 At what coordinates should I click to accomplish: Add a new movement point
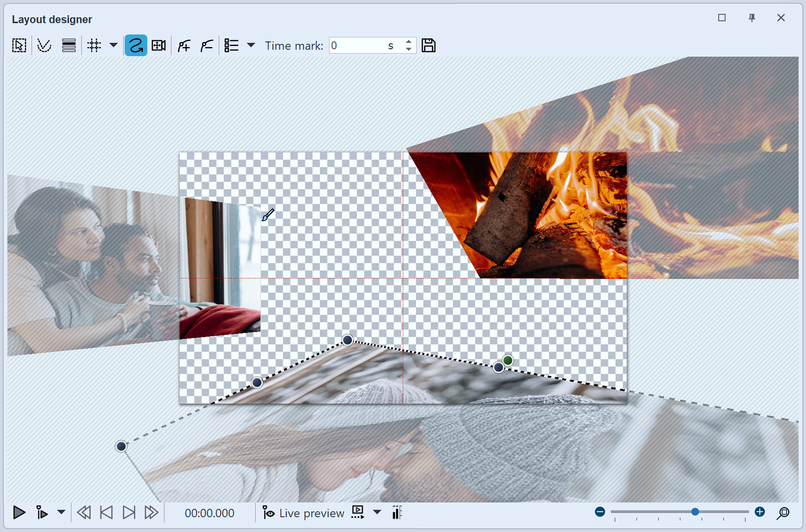pyautogui.click(x=183, y=45)
